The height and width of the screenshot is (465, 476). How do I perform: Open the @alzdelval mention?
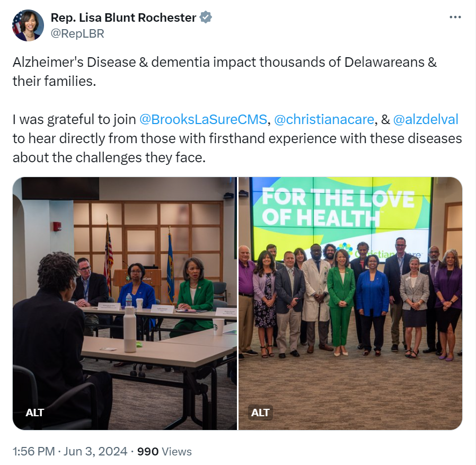click(426, 119)
